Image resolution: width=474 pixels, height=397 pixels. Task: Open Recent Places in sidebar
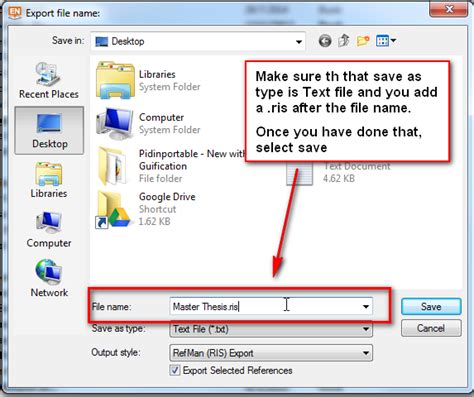49,81
